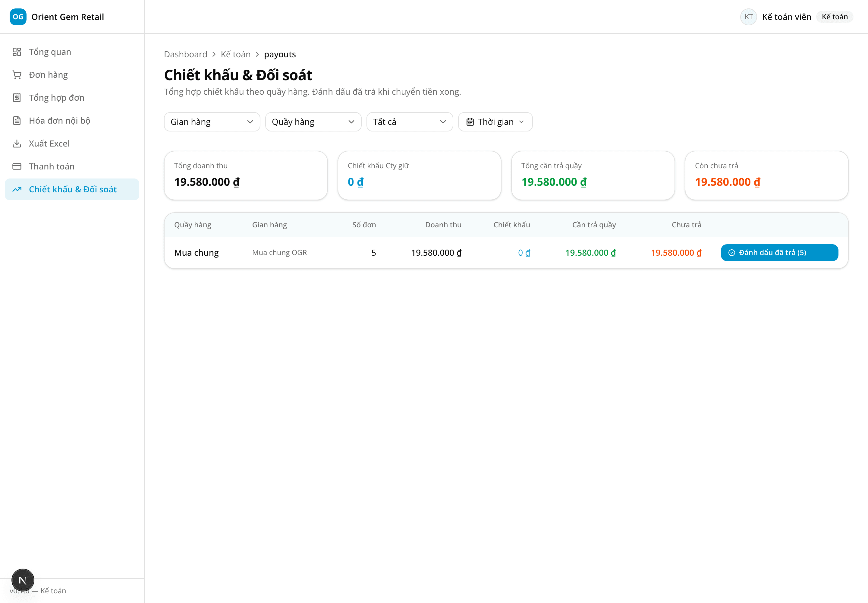
Task: Click the Xuất Excel download icon
Action: (x=17, y=144)
